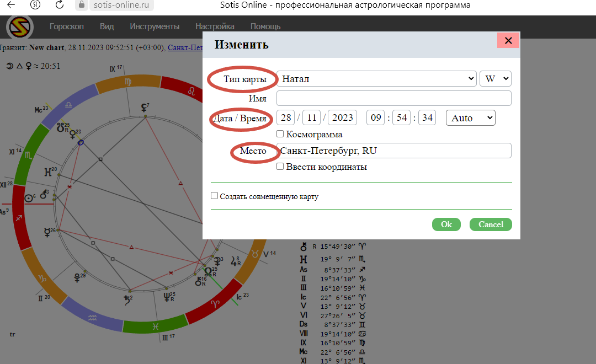
Task: Click the Moon trine Venus aspect at 20:51
Action: coord(33,66)
